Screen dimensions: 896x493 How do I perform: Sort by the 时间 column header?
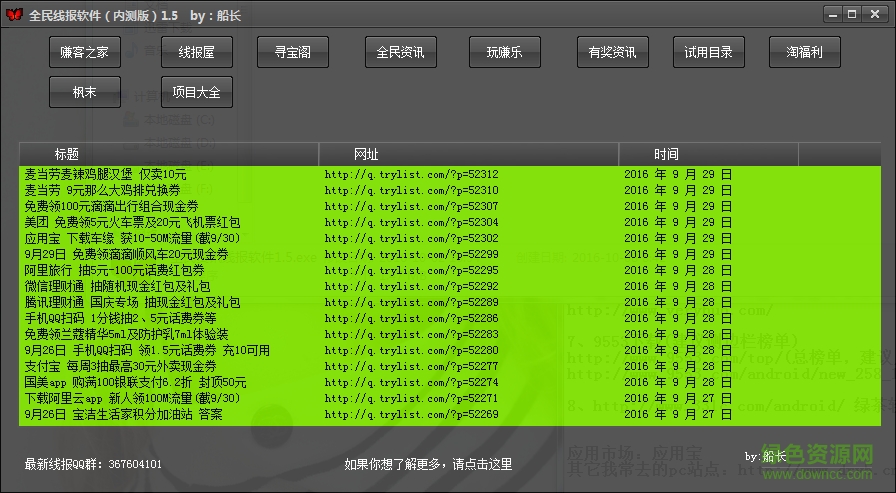(709, 154)
